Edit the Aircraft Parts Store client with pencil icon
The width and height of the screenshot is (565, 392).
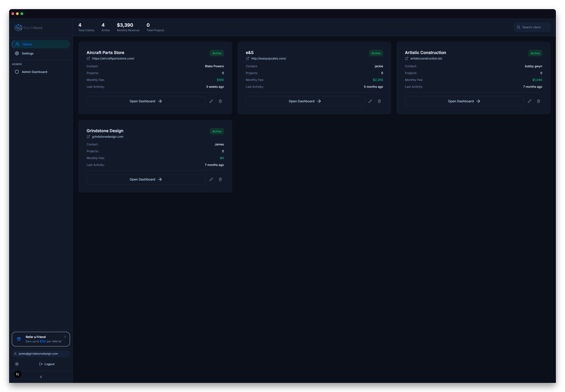click(211, 101)
